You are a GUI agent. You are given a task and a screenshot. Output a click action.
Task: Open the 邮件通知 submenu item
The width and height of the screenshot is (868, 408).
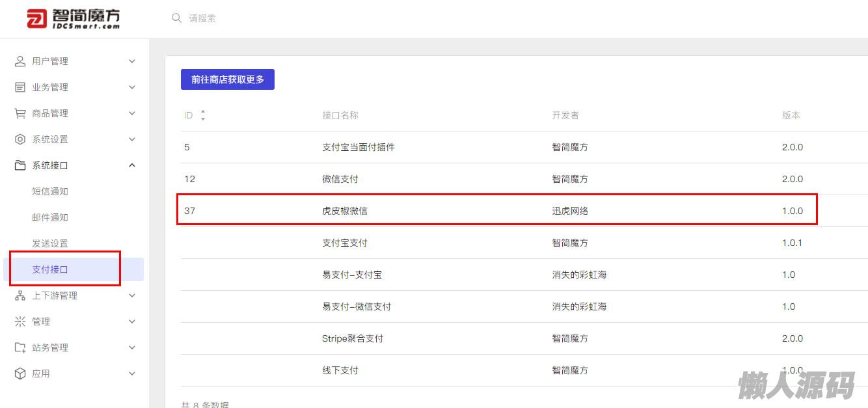tap(50, 217)
